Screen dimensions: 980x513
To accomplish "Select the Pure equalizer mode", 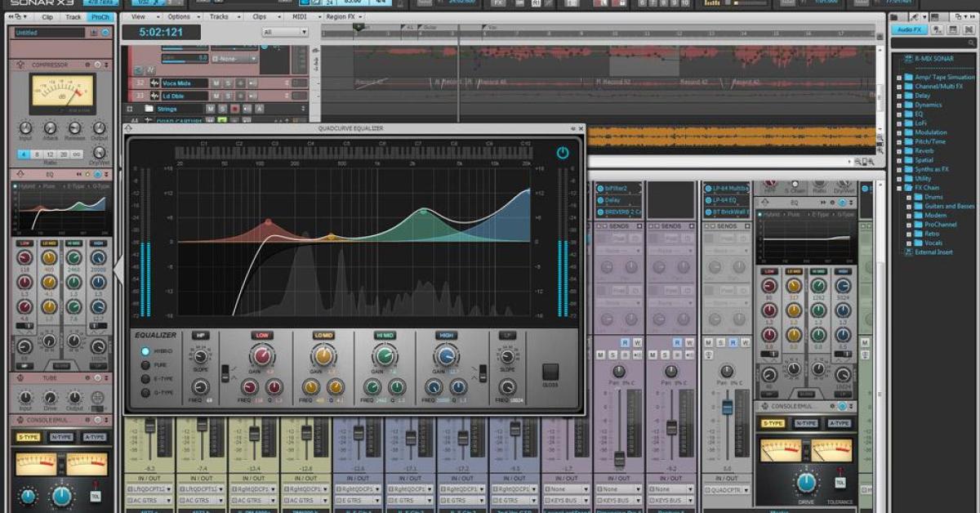I will point(146,365).
